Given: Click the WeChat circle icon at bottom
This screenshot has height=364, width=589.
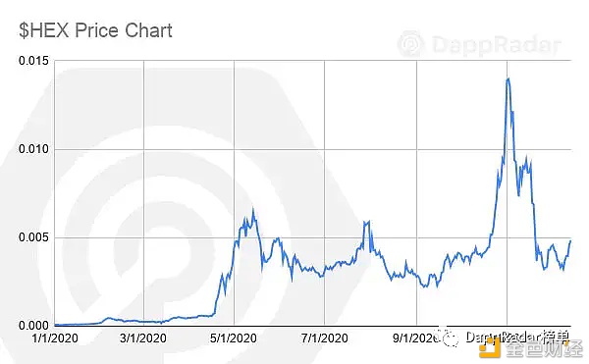Looking at the screenshot, I should point(451,338).
